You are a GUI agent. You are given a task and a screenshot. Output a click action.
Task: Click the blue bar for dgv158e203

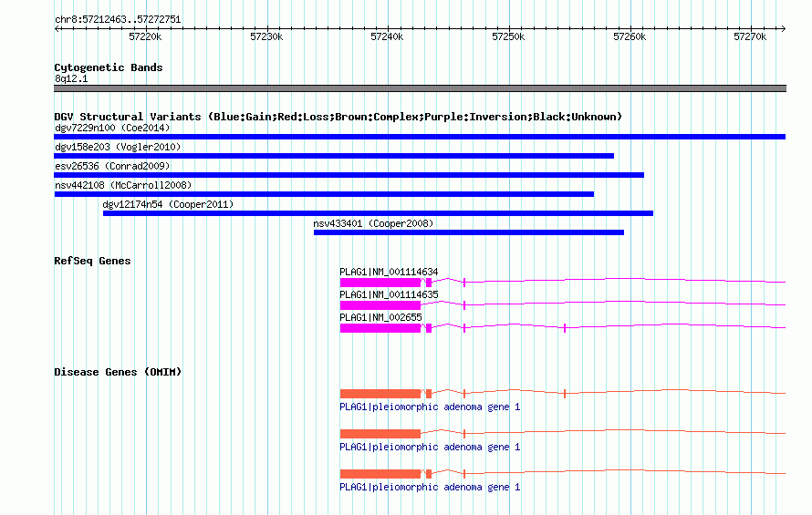tap(334, 156)
